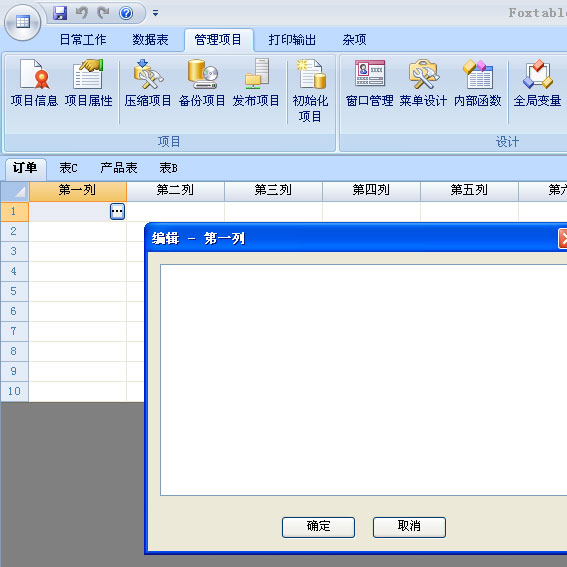The height and width of the screenshot is (567, 567).
Task: Open the blue help question mark icon
Action: point(126,13)
